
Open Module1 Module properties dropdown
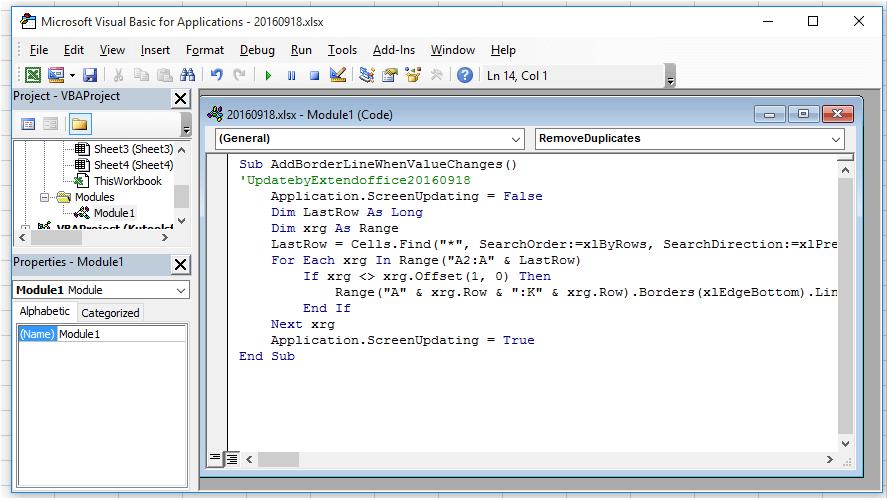point(101,290)
